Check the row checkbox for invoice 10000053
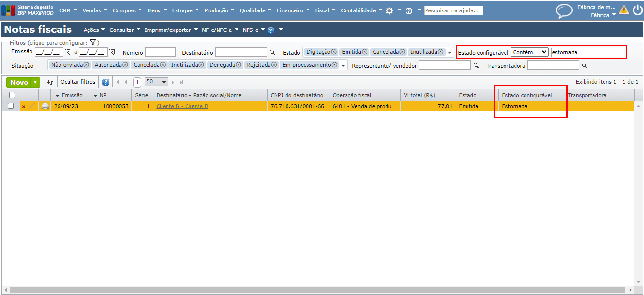644x295 pixels. point(11,106)
